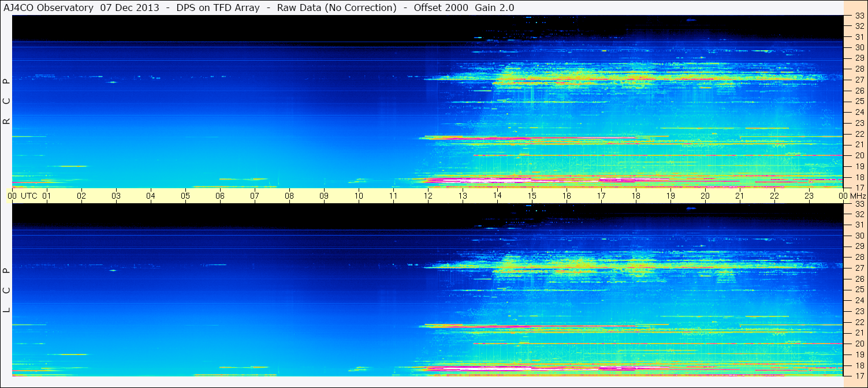Select the 06 hour tick on time axis
868x388 pixels.
(220, 196)
